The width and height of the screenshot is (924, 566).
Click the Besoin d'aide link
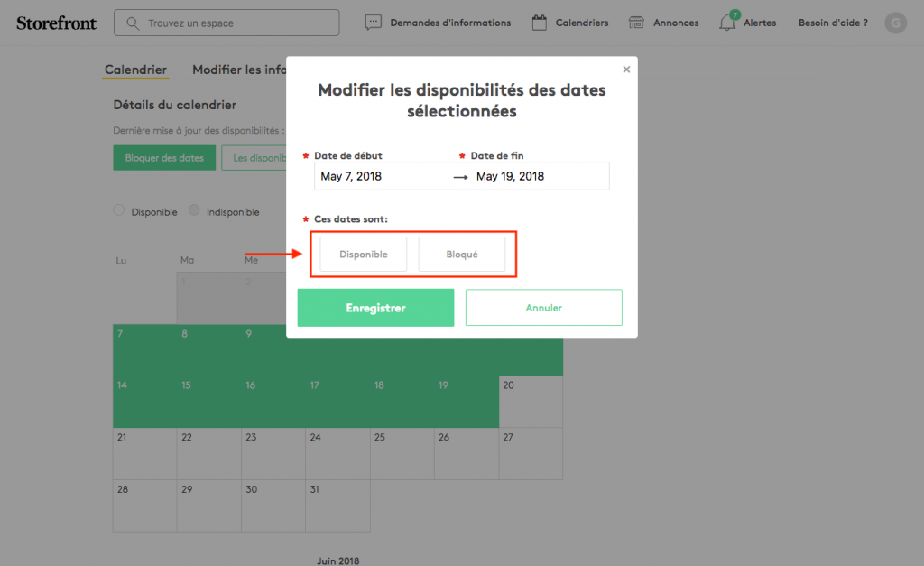tap(833, 23)
